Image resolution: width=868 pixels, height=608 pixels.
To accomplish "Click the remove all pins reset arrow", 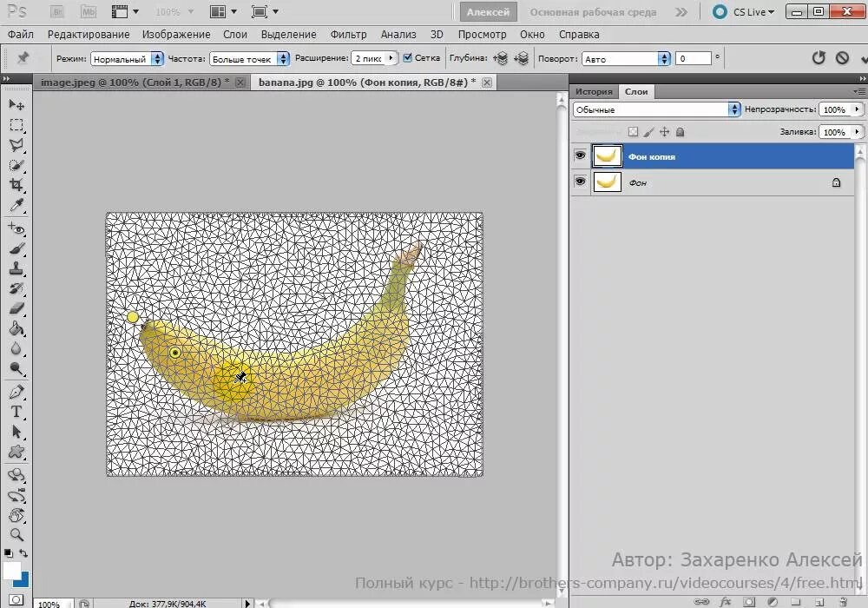I will click(x=818, y=58).
